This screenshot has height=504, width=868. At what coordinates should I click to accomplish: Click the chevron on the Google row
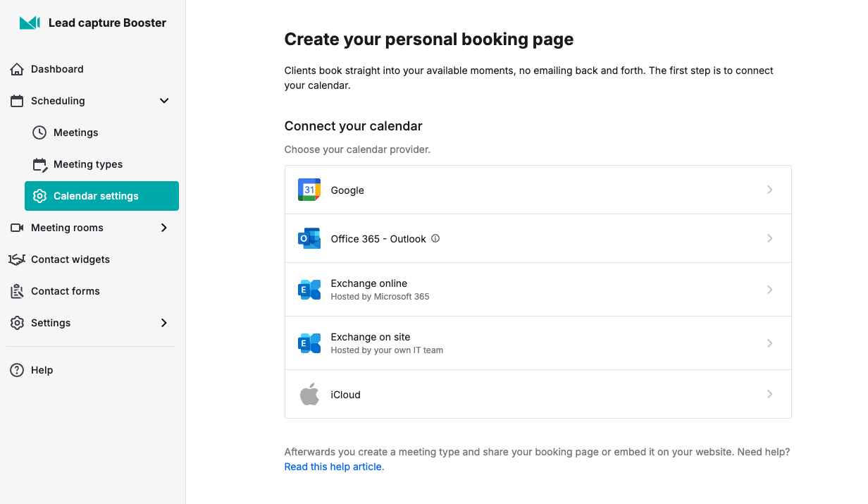pos(770,190)
